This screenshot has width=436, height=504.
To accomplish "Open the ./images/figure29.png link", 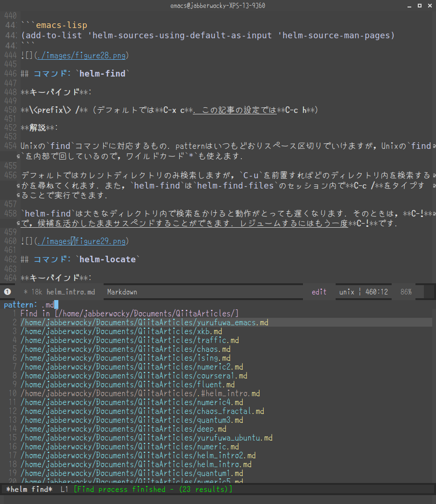I will tap(81, 241).
